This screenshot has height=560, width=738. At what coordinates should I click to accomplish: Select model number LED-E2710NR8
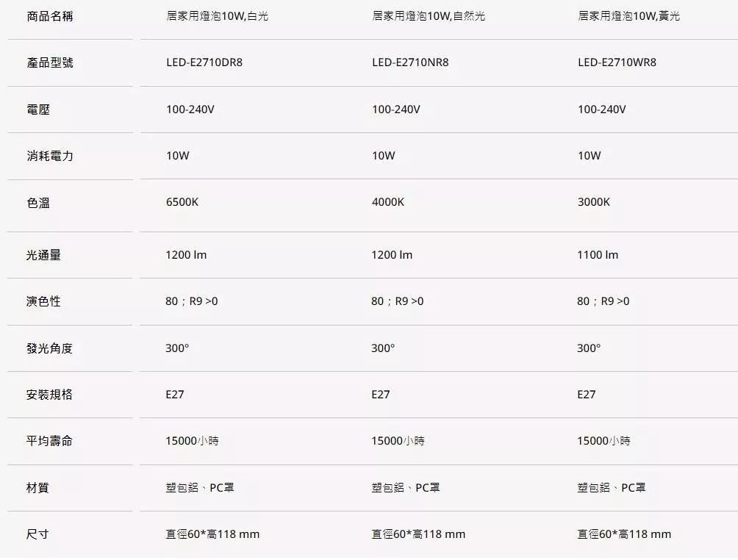pyautogui.click(x=410, y=62)
